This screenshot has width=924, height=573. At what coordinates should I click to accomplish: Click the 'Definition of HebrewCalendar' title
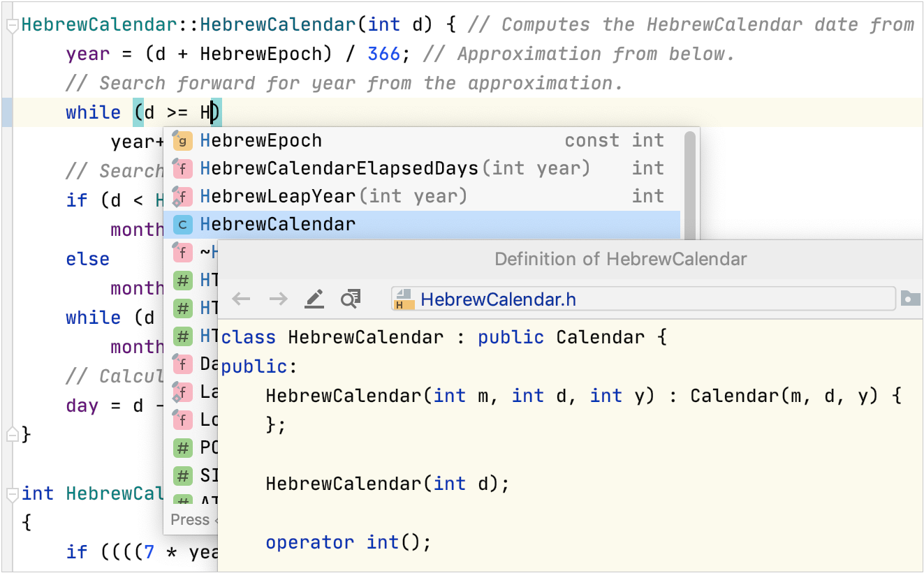click(x=620, y=260)
